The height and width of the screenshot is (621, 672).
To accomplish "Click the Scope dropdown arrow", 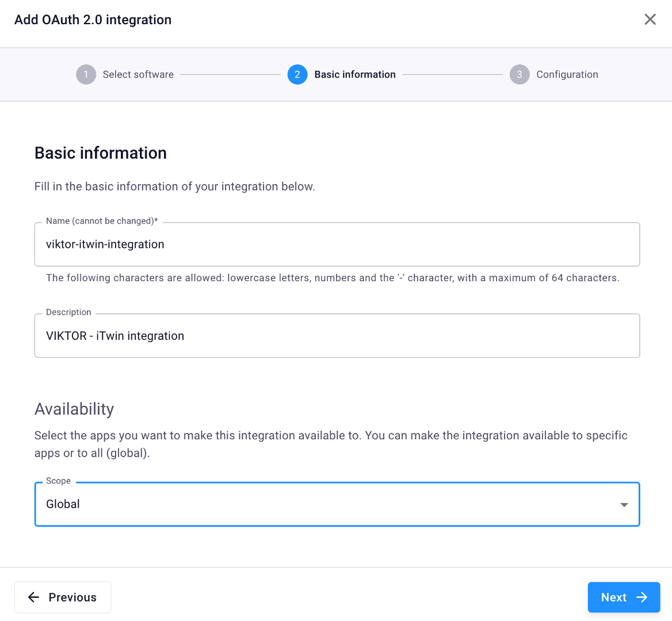I will pyautogui.click(x=624, y=505).
